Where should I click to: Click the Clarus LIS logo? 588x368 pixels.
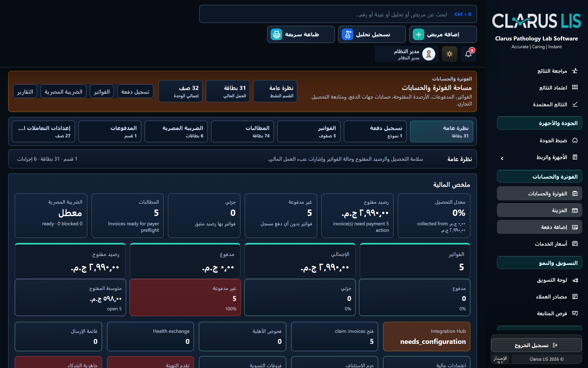[x=536, y=21]
